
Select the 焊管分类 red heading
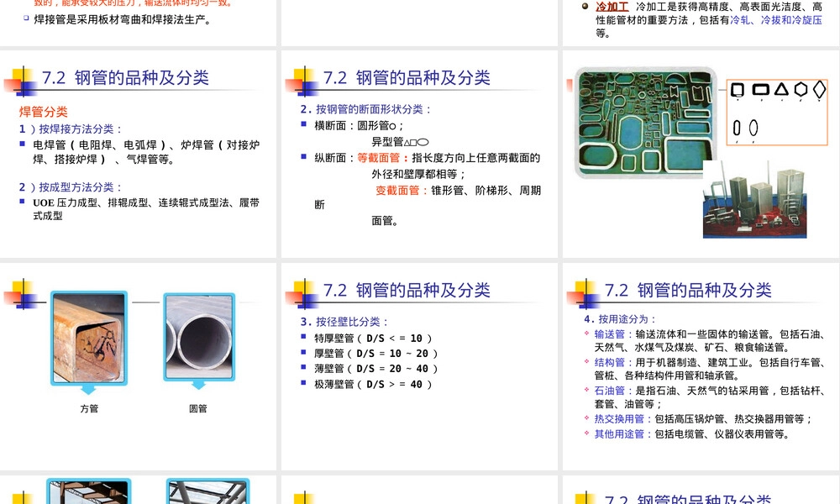pyautogui.click(x=44, y=112)
